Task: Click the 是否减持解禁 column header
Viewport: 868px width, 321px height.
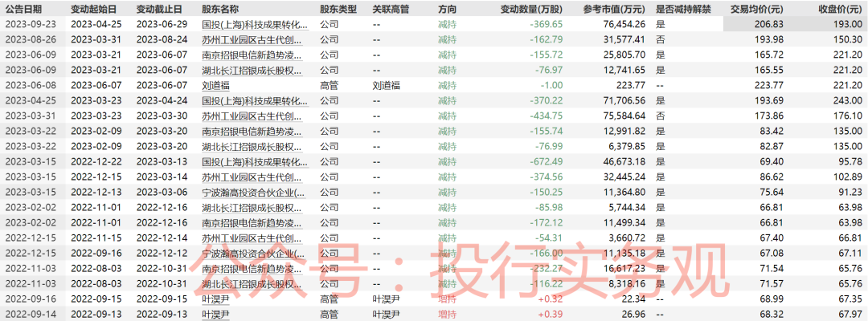Action: pyautogui.click(x=683, y=10)
